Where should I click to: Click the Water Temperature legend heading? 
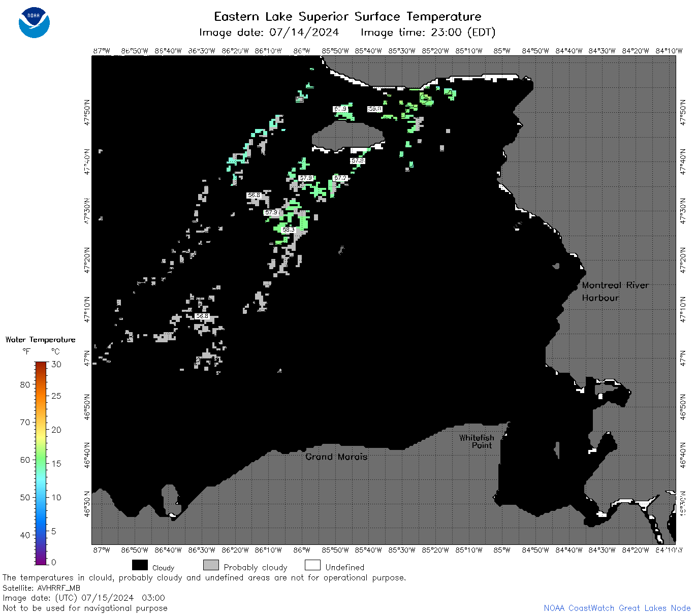41,340
